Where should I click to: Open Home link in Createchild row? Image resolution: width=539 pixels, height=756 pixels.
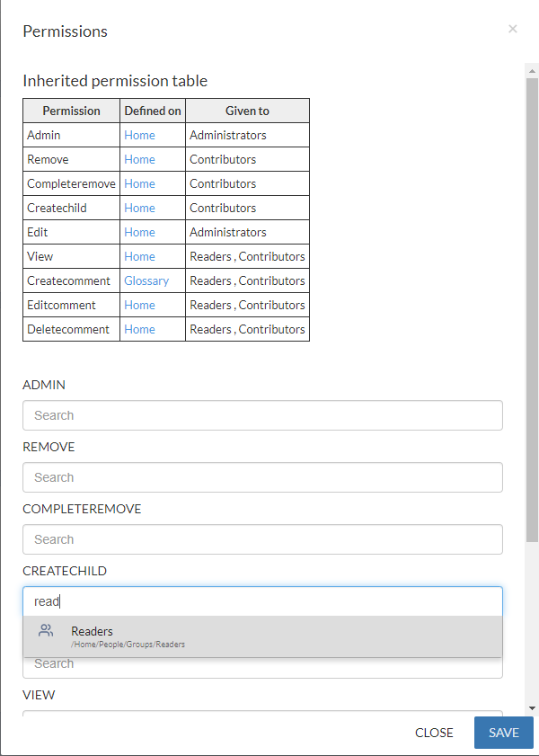coord(139,208)
